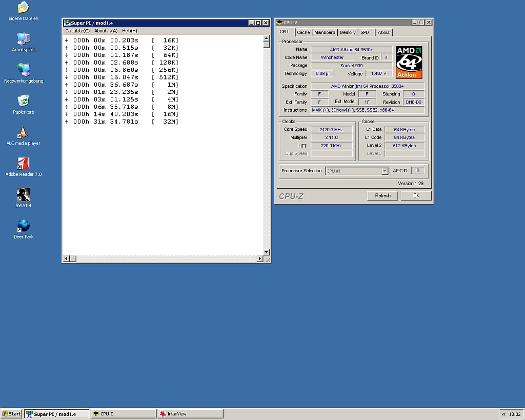Viewport: 525px width, 420px height.
Task: Activate Super PI taskbar button
Action: point(57,414)
